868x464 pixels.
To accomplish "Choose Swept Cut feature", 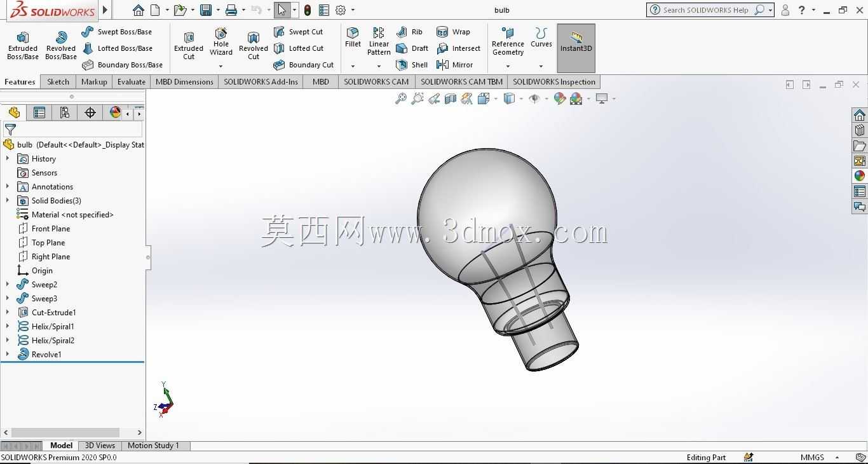I will pos(298,32).
